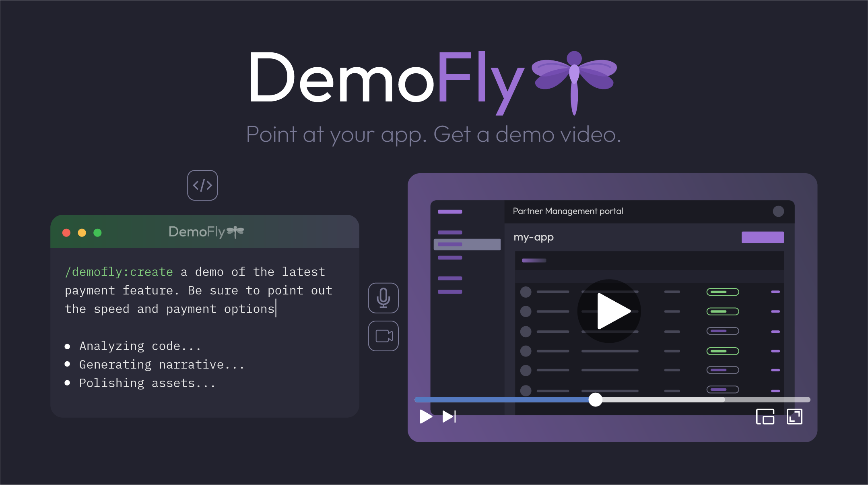
Task: Select the microphone input icon
Action: coord(383,297)
